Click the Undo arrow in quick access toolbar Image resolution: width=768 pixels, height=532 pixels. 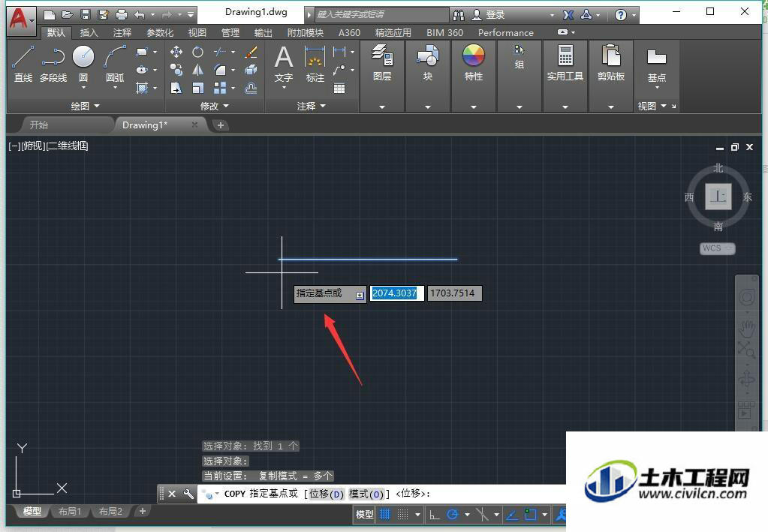(140, 15)
